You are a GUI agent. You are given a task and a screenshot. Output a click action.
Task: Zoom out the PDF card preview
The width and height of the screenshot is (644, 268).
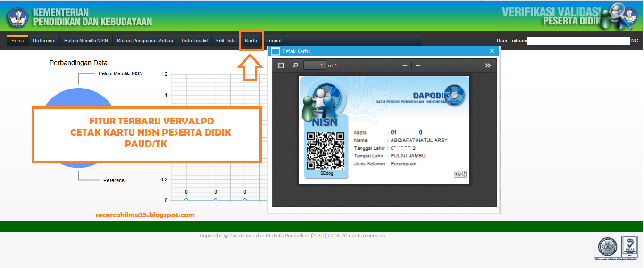(x=405, y=65)
